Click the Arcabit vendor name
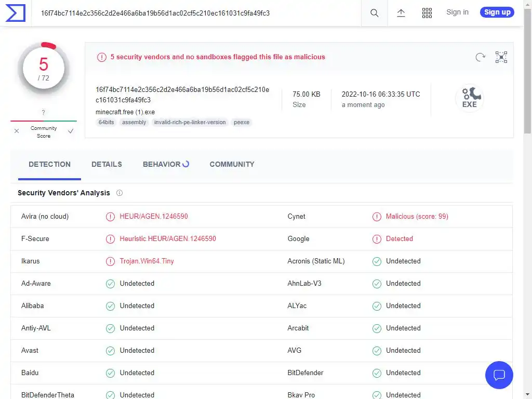 298,328
